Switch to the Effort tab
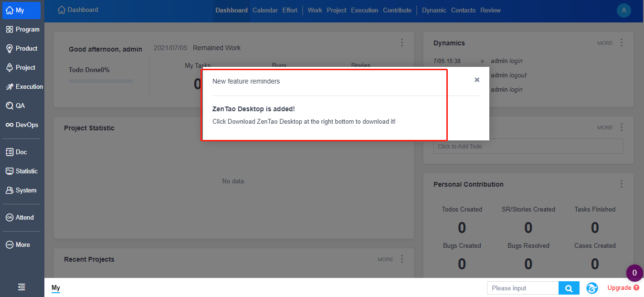 (x=290, y=10)
